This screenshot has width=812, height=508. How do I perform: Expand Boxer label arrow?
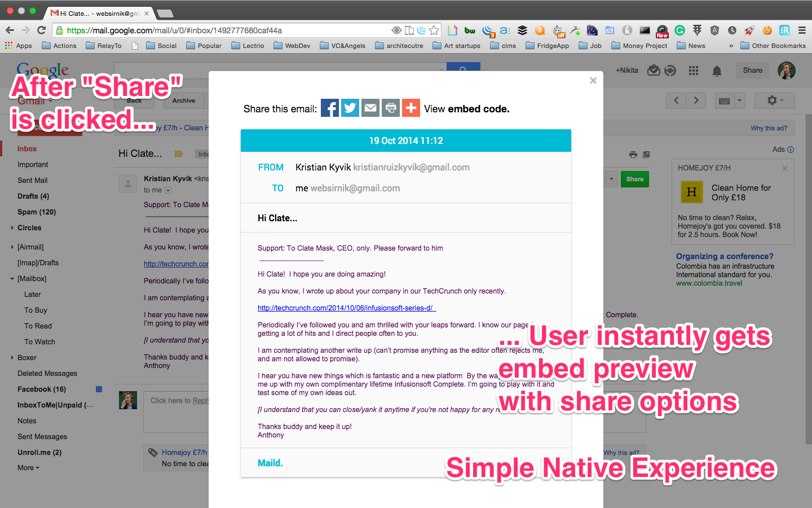pyautogui.click(x=12, y=358)
